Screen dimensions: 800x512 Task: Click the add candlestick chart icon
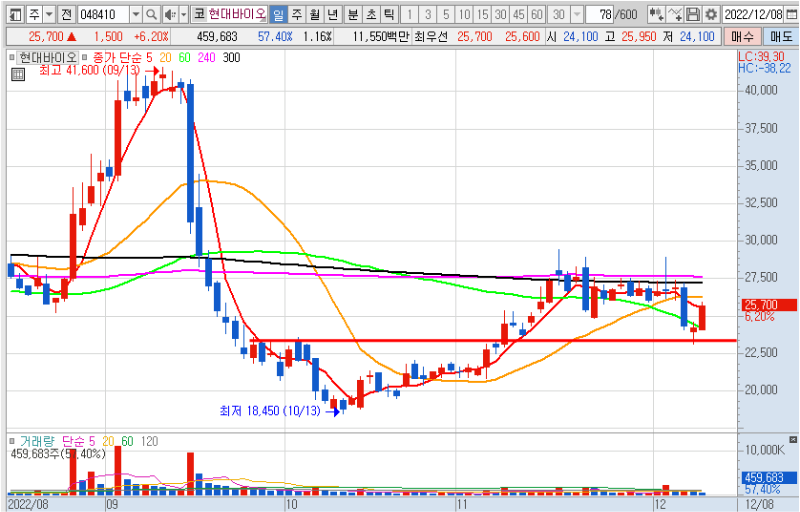tap(656, 14)
